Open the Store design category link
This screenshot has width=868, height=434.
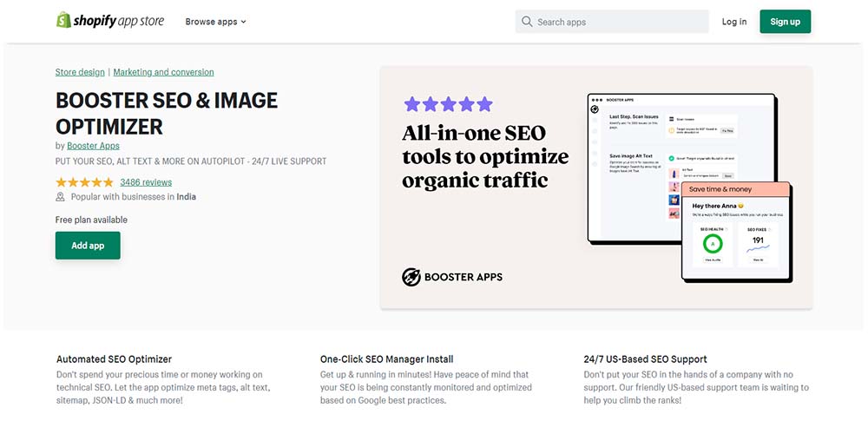(80, 73)
